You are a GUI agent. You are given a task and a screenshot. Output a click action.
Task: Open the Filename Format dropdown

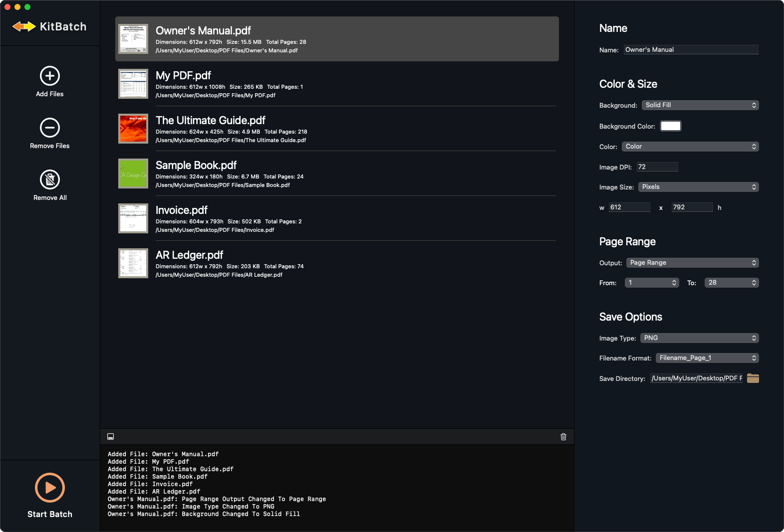pyautogui.click(x=707, y=358)
